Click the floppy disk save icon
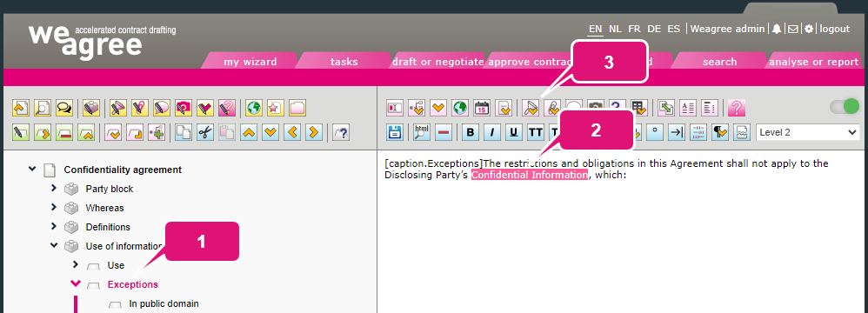 395,132
